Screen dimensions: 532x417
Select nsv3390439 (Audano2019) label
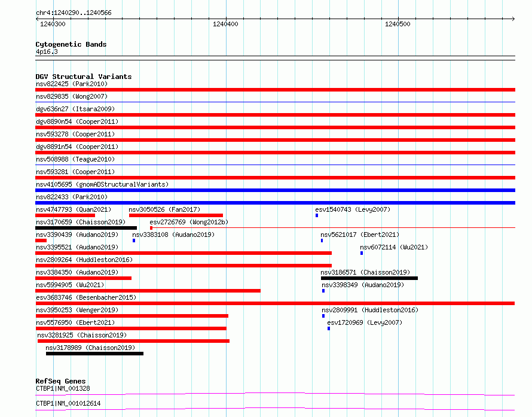coord(77,235)
